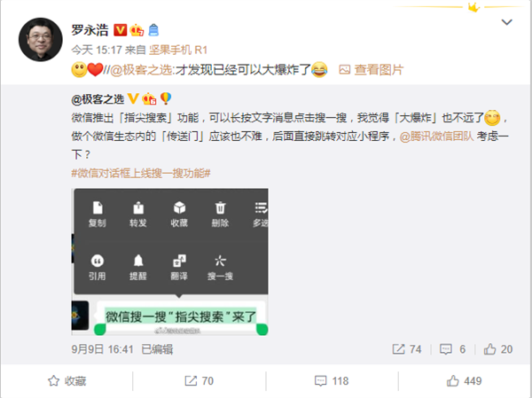Repost via the bottom 70 share button

click(199, 381)
